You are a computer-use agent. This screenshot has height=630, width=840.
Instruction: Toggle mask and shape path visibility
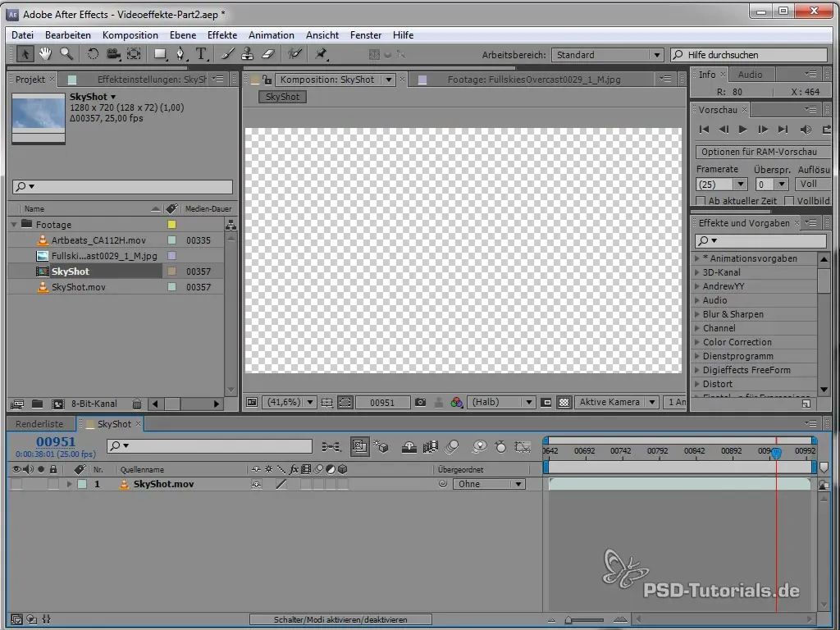click(x=345, y=402)
